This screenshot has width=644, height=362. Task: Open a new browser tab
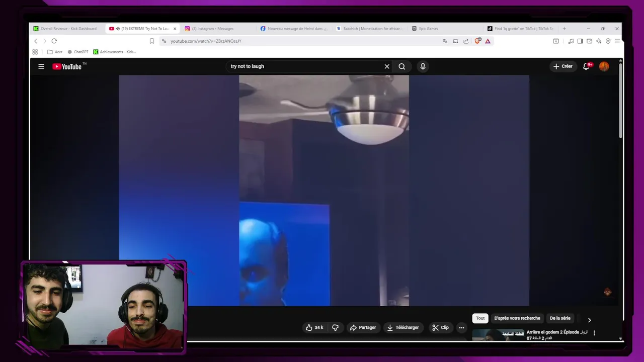pos(564,29)
